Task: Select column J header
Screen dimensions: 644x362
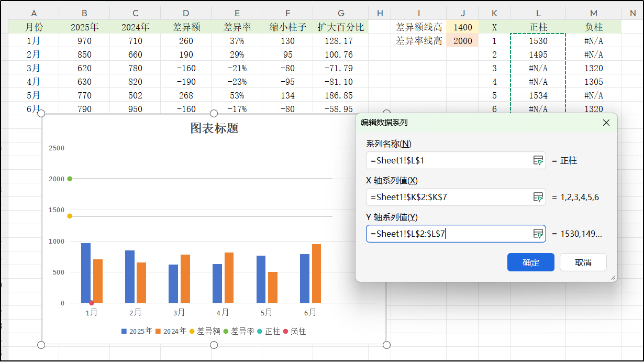Action: [x=462, y=13]
